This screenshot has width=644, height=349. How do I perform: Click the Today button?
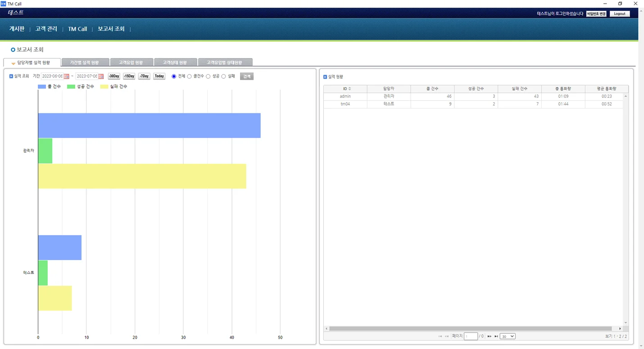tap(159, 76)
